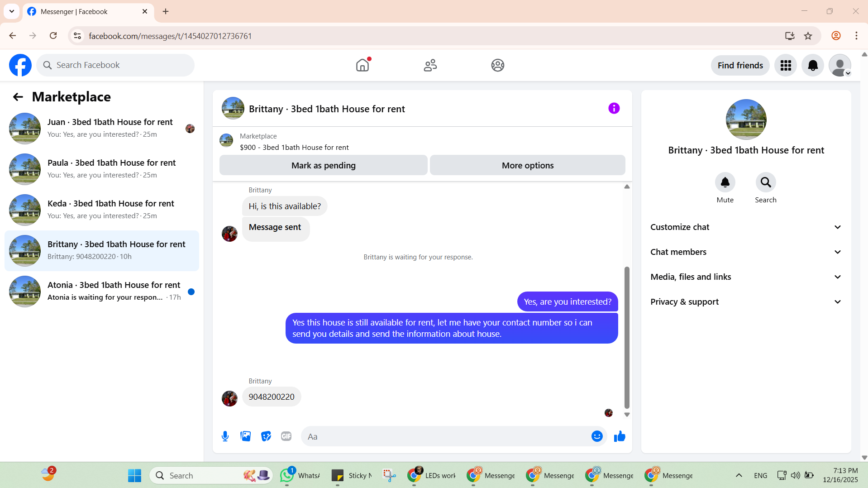Expand Chat members section
Screen dimensions: 868x488
coord(746,252)
